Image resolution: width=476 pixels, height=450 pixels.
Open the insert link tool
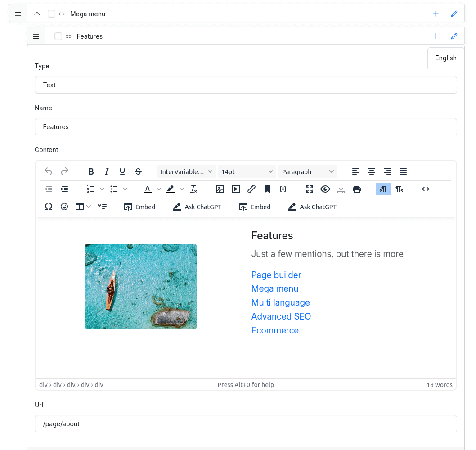tap(251, 189)
